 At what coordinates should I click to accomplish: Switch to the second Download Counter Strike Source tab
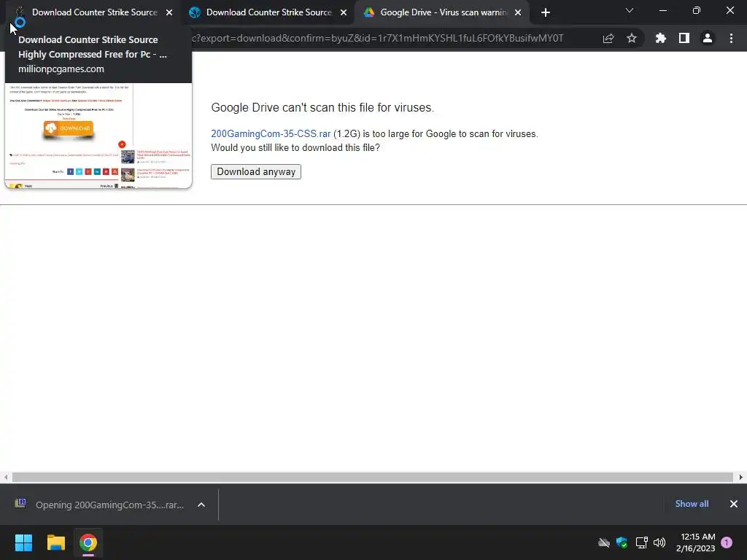click(x=268, y=12)
